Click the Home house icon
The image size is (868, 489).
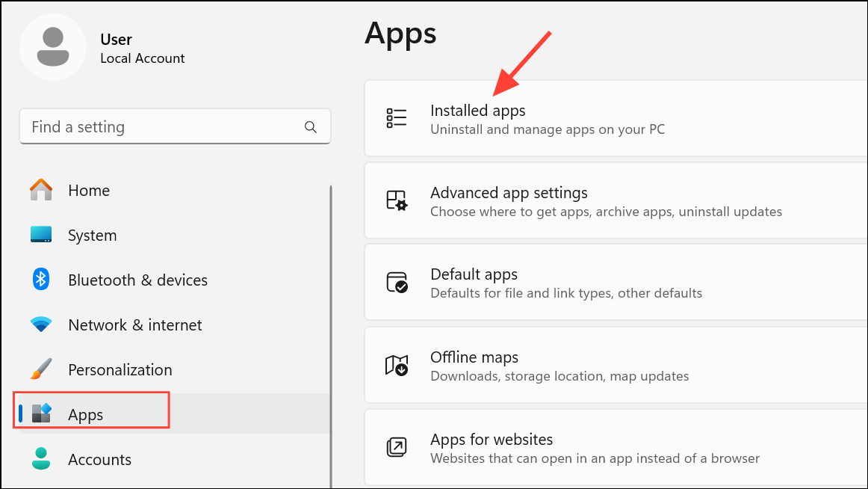41,190
